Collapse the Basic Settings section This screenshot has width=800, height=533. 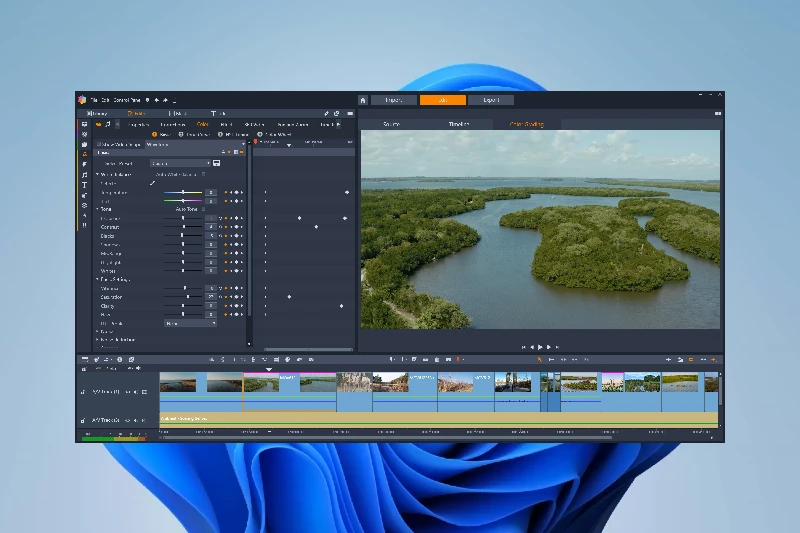pyautogui.click(x=97, y=280)
